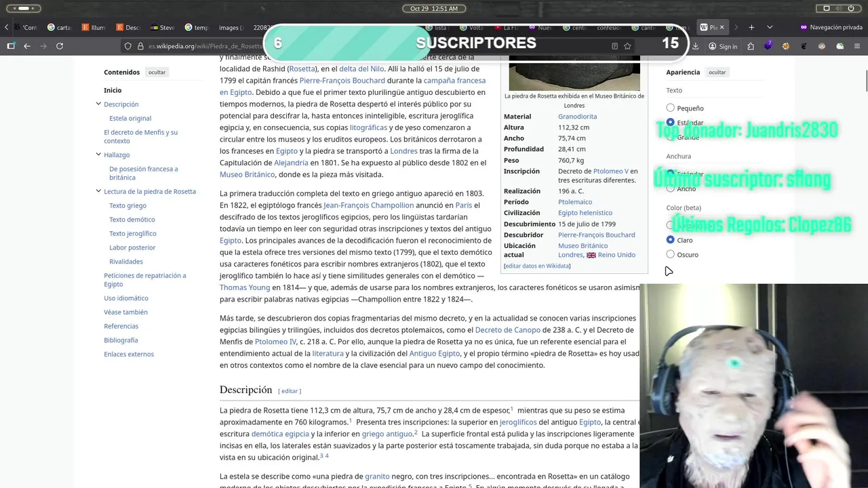868x488 pixels.
Task: Select the Claro color theme
Action: pyautogui.click(x=671, y=240)
